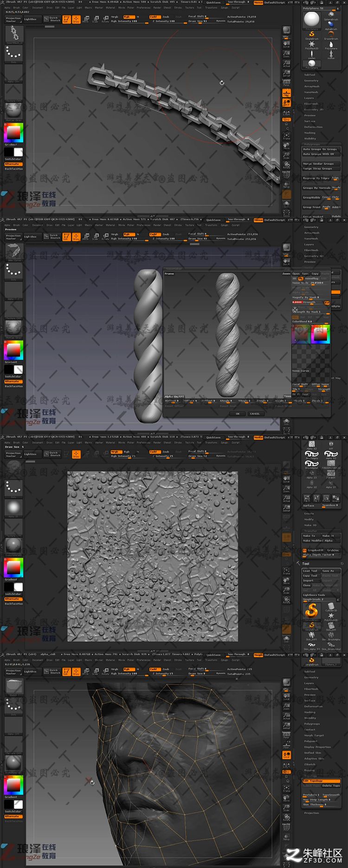
Task: Toggle Floor grid in chain window shelf
Action: click(286, 94)
